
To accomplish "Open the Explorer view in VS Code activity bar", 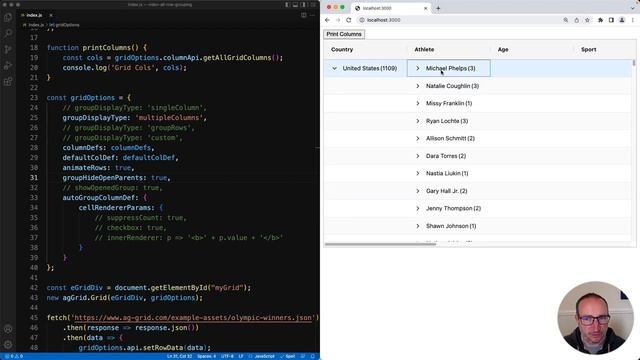I will click(8, 18).
